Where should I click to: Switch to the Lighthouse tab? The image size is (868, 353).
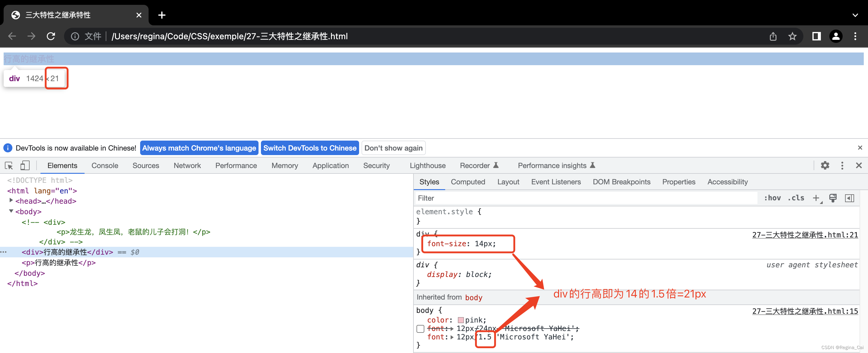point(427,166)
